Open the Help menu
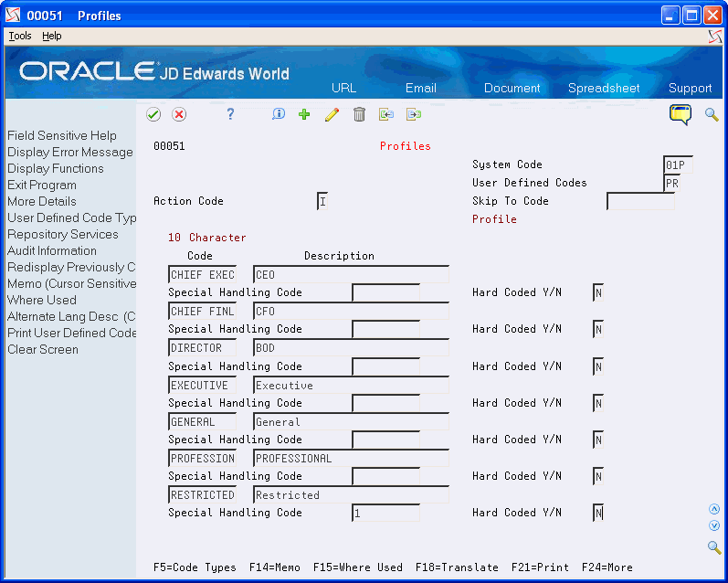The width and height of the screenshot is (728, 583). [51, 36]
